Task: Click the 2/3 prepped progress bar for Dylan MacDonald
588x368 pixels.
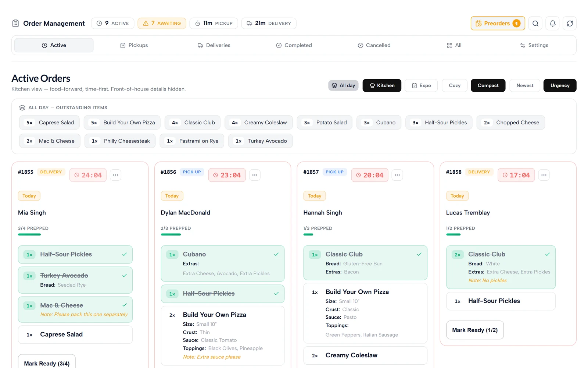Action: [x=171, y=234]
